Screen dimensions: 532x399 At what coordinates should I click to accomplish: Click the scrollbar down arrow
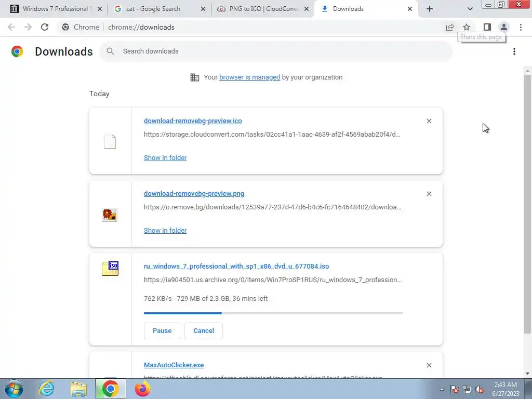[x=527, y=374]
